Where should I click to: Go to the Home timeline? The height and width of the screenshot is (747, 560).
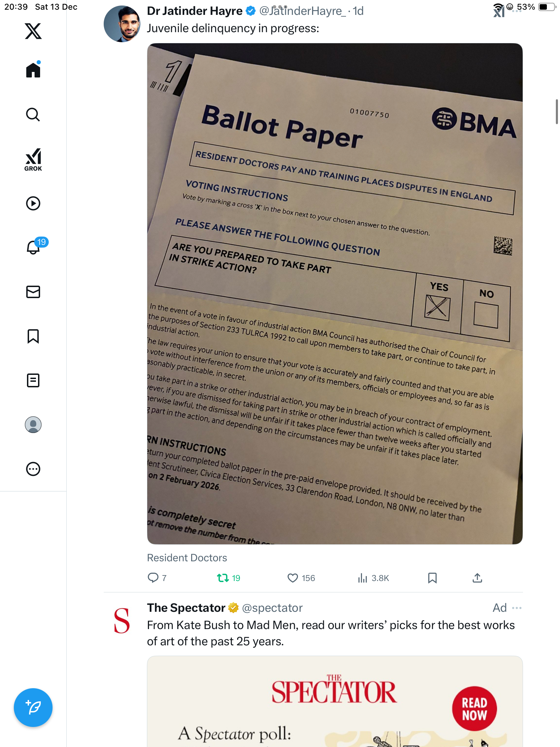pyautogui.click(x=33, y=70)
